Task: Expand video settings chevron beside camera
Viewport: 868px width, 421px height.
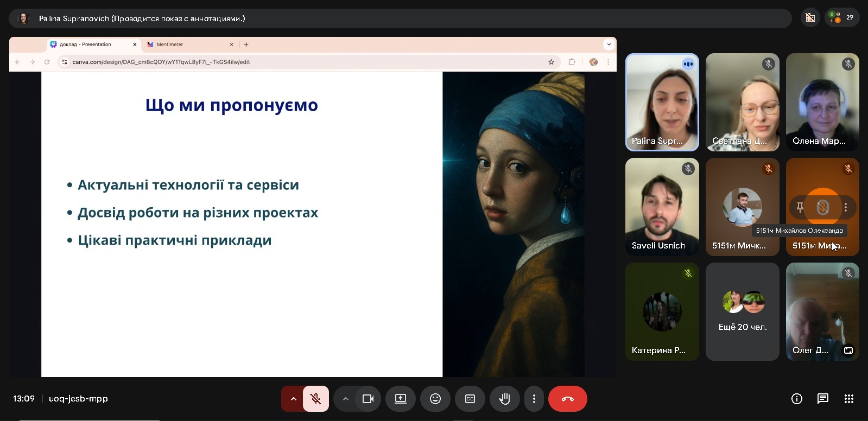Action: point(345,399)
